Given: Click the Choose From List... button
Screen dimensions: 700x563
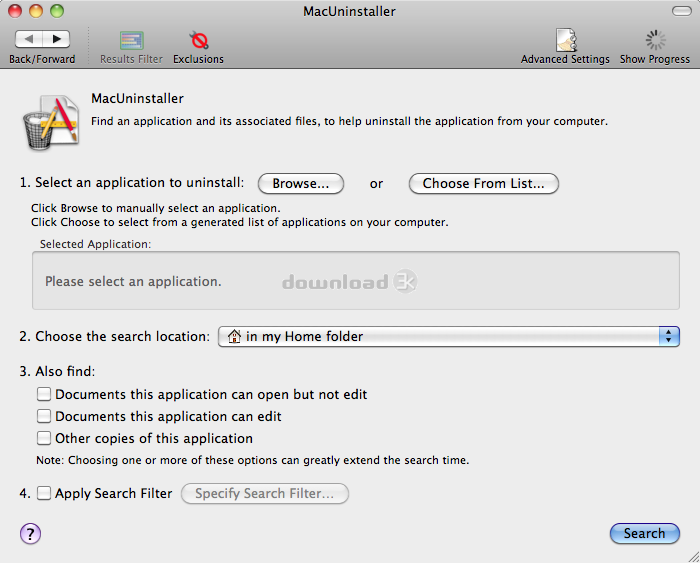Looking at the screenshot, I should [x=483, y=183].
